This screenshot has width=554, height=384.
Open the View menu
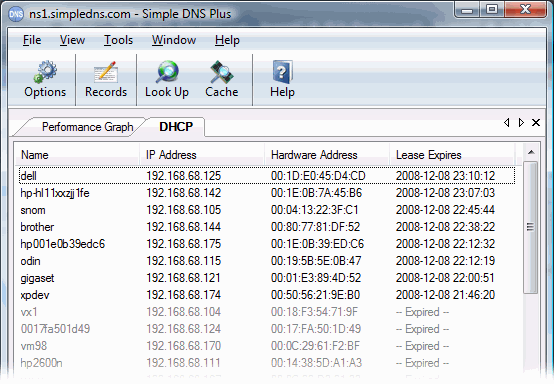coord(72,40)
